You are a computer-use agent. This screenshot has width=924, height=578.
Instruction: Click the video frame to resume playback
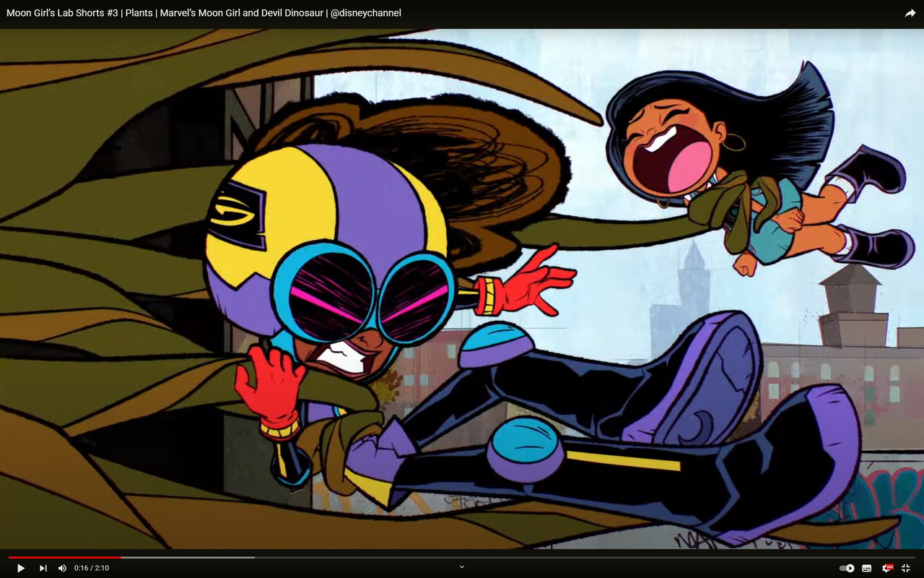pos(462,289)
